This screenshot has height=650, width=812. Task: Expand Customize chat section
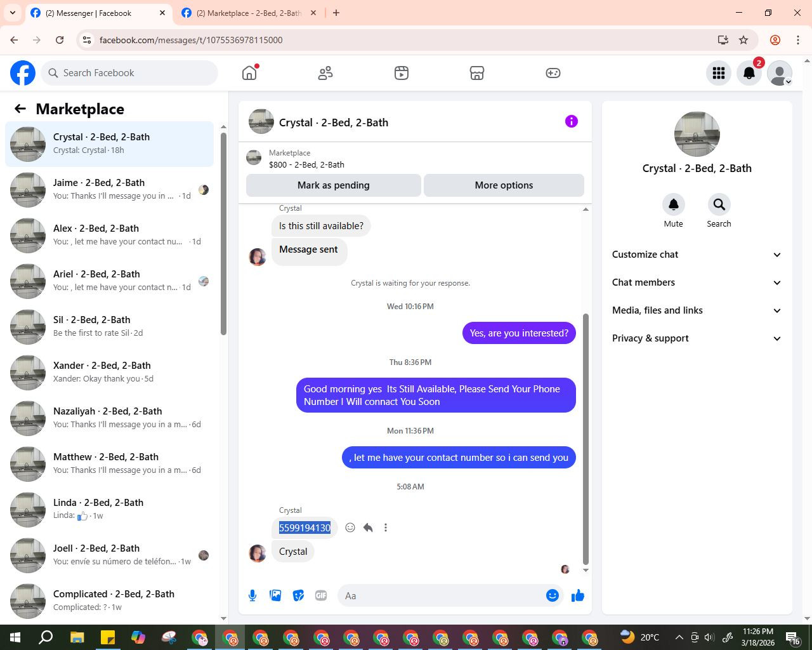click(x=697, y=255)
